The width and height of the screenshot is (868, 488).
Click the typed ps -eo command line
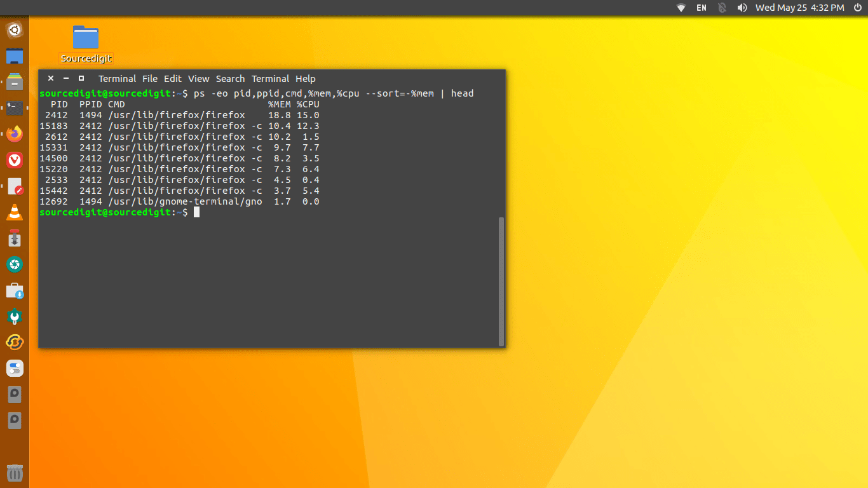pos(334,93)
